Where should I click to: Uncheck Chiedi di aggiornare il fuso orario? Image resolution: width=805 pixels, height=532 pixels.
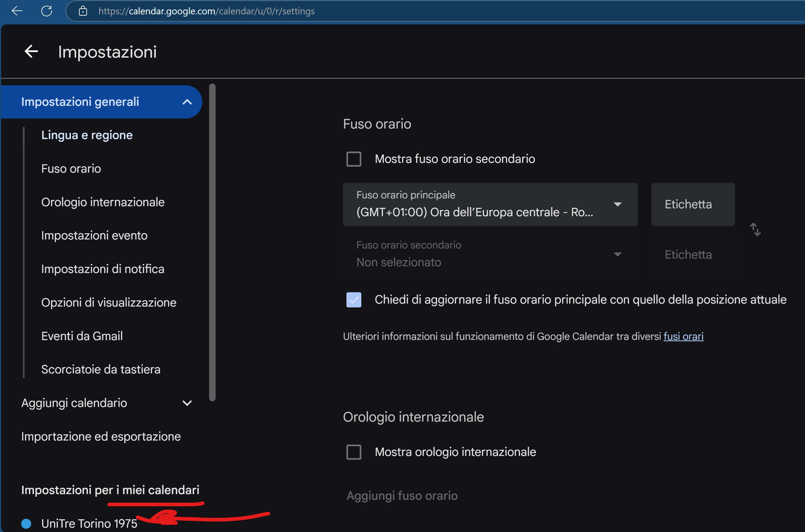tap(353, 300)
